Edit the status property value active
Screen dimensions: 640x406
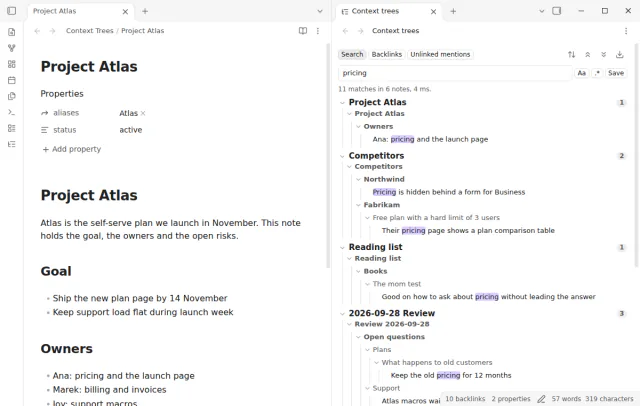pos(131,130)
